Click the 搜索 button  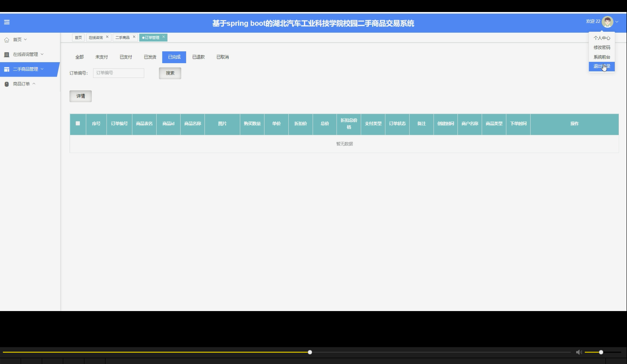coord(170,73)
